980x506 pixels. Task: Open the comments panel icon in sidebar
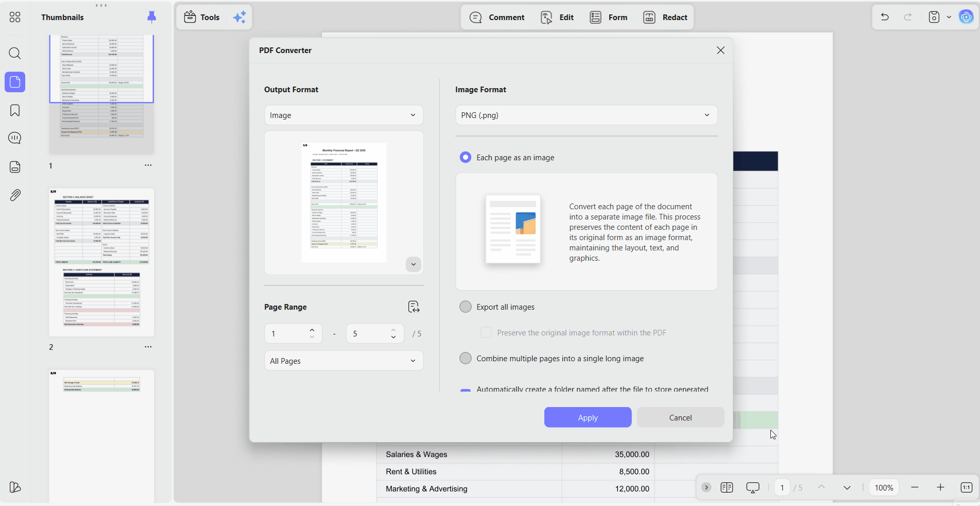15,138
